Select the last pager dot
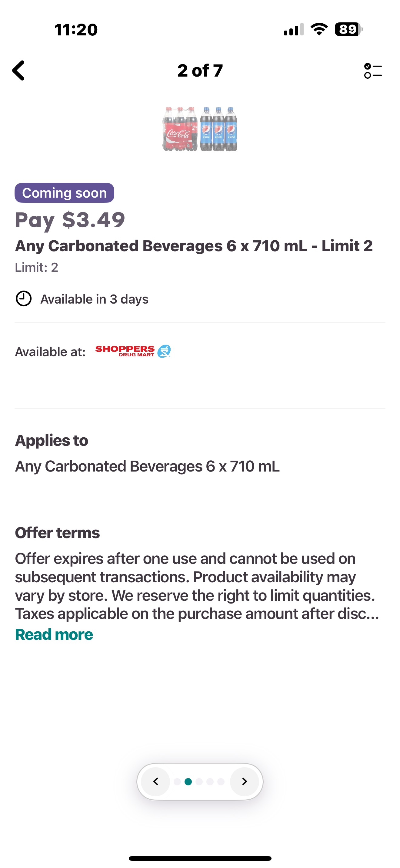 point(221,782)
